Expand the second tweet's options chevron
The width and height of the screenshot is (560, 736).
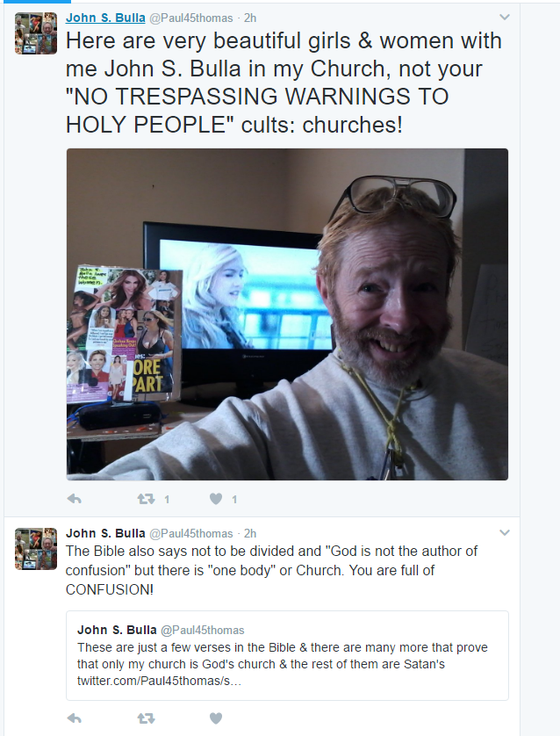pyautogui.click(x=505, y=533)
